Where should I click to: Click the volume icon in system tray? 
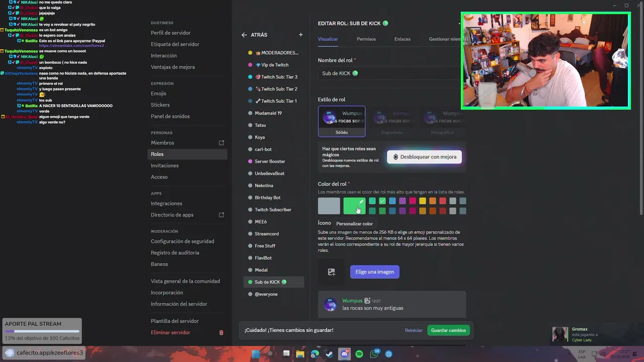[x=603, y=354]
